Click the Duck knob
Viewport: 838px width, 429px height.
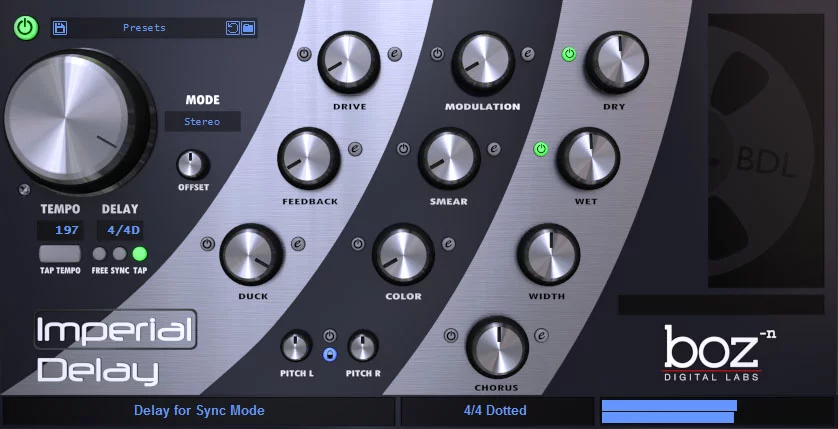point(252,254)
